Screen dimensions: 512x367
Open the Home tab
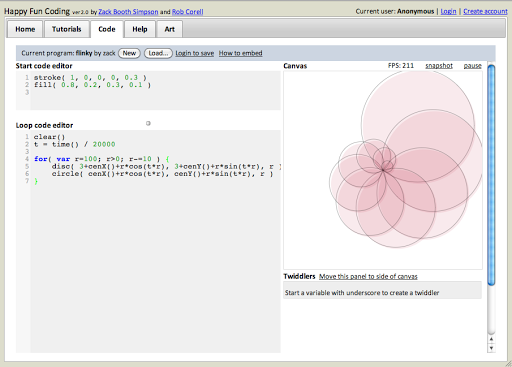pos(25,29)
